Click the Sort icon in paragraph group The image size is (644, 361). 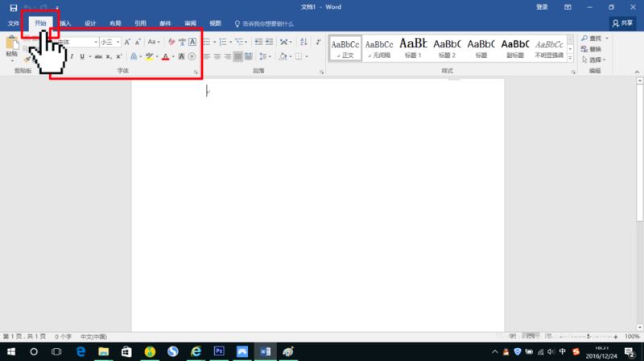(303, 42)
